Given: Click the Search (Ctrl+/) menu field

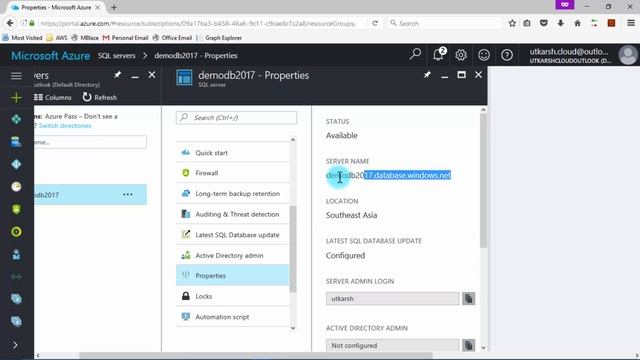Looking at the screenshot, I should click(x=236, y=118).
